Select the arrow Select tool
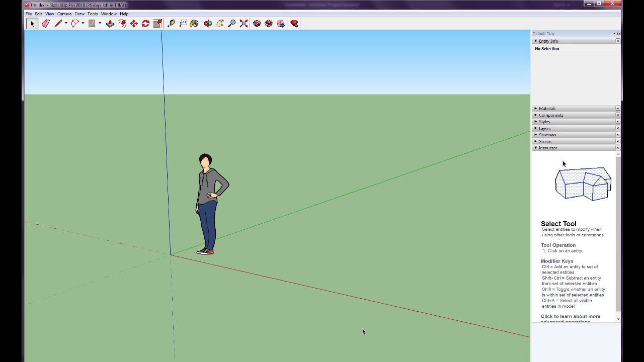This screenshot has width=644, height=362. (32, 24)
